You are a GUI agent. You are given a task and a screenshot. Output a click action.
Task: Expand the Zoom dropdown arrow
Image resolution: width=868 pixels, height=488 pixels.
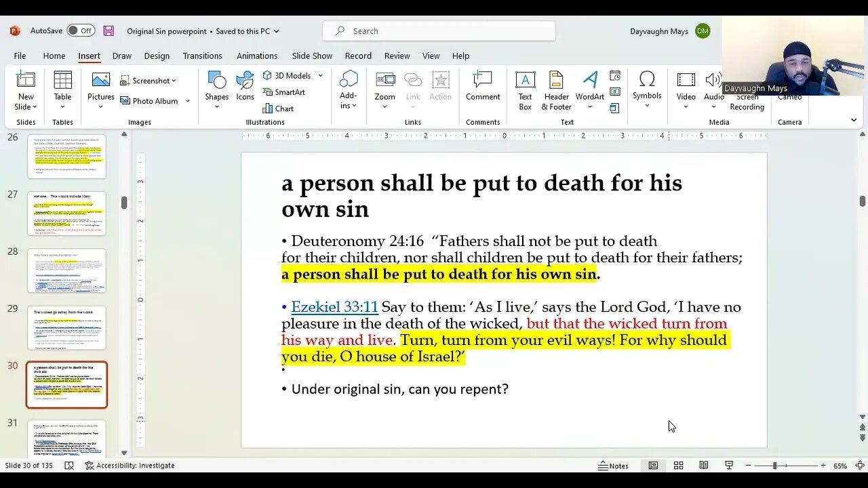[x=384, y=106]
